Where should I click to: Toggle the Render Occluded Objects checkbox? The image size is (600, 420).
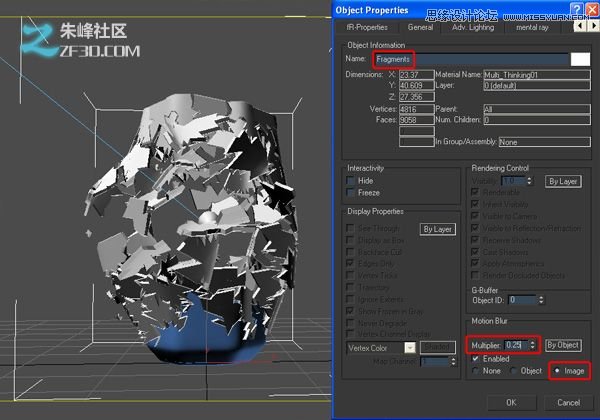click(475, 275)
